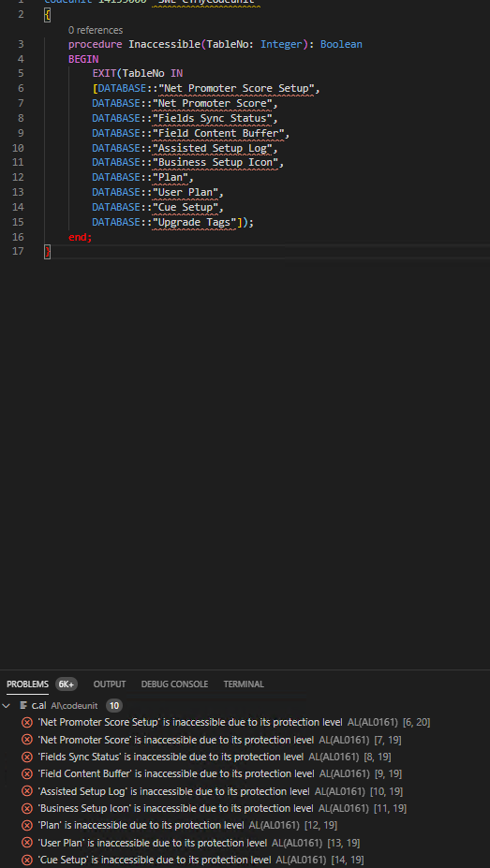
Task: Click error icon for 'Field Content Buffer'
Action: click(x=26, y=773)
